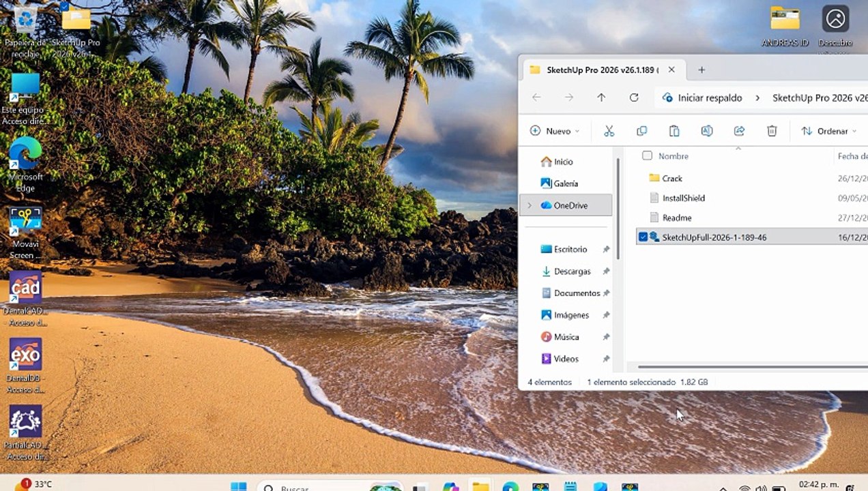The width and height of the screenshot is (868, 491).
Task: Open File Explorer from the taskbar
Action: tap(481, 487)
